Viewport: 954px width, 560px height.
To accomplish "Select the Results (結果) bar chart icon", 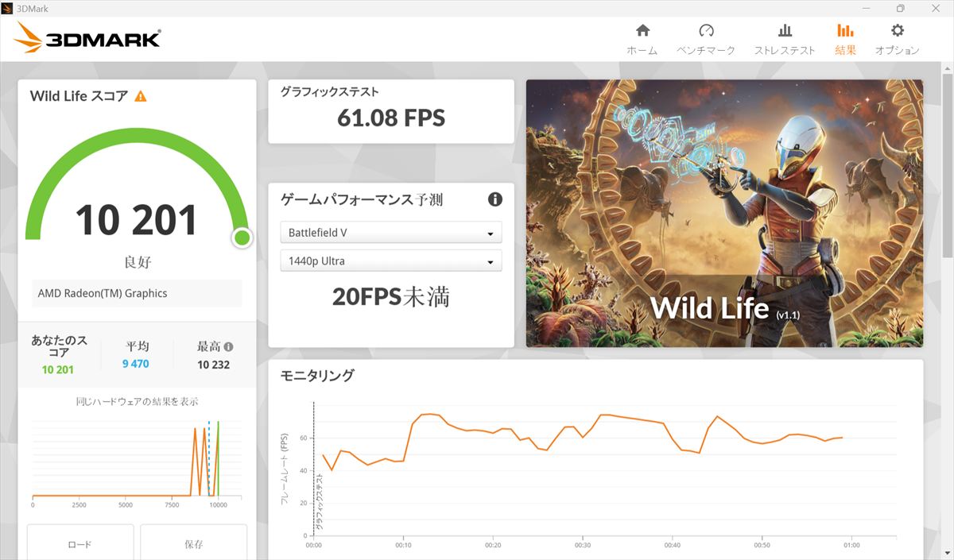I will [845, 31].
